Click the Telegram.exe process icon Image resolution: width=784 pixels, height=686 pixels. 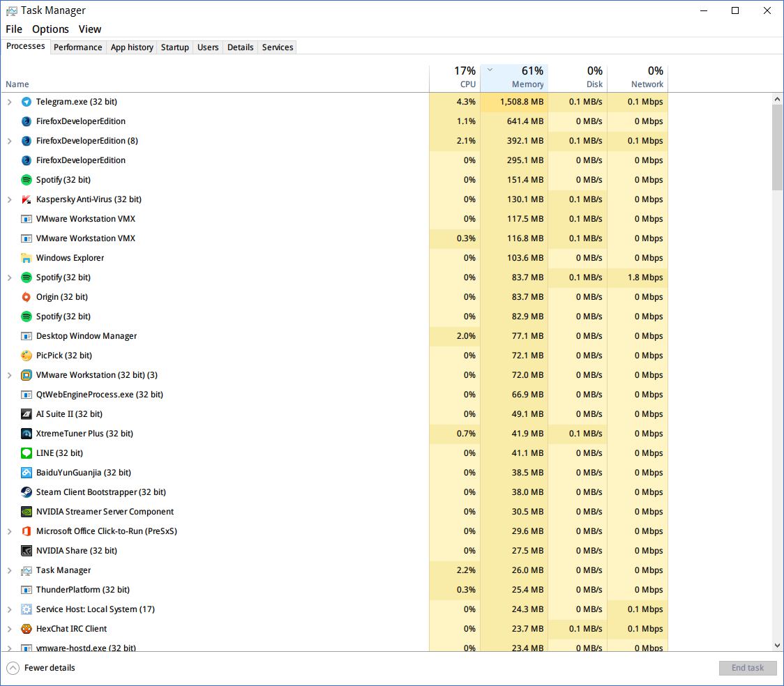tap(27, 102)
